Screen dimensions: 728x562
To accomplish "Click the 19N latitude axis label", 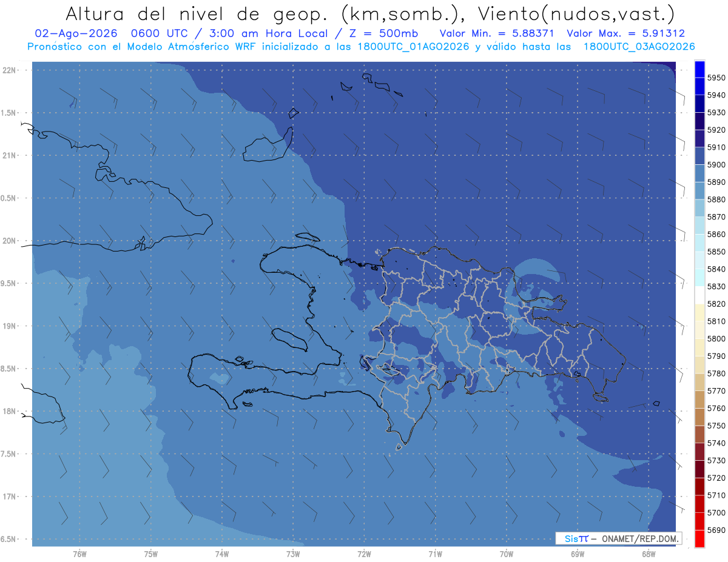I will coord(9,326).
